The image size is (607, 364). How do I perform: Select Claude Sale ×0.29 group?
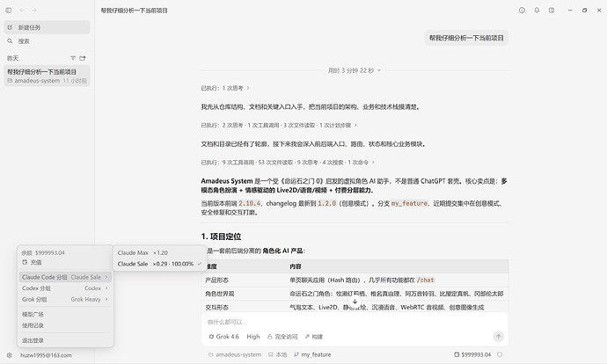[x=160, y=264]
